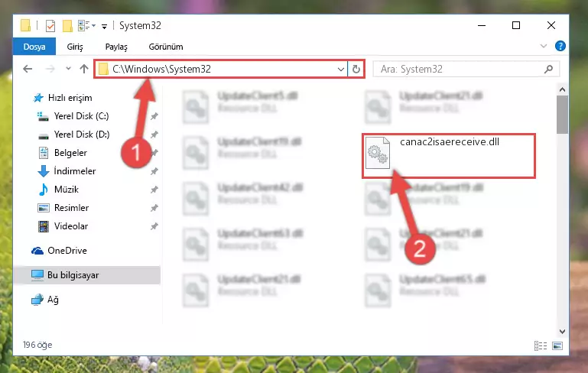Open the recent locations dropdown arrow
The height and width of the screenshot is (373, 588).
click(x=68, y=69)
